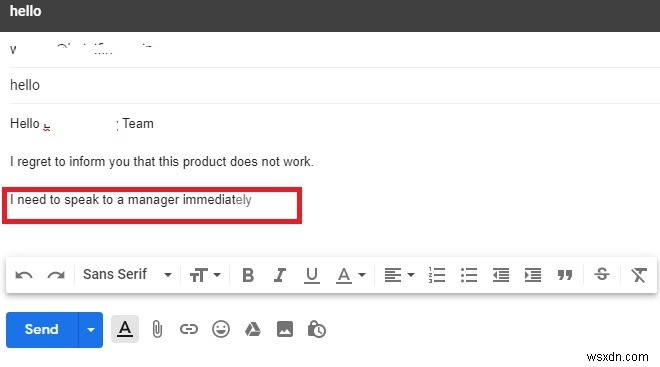Insert a link
Screen dimensions: 660x367
pyautogui.click(x=189, y=329)
